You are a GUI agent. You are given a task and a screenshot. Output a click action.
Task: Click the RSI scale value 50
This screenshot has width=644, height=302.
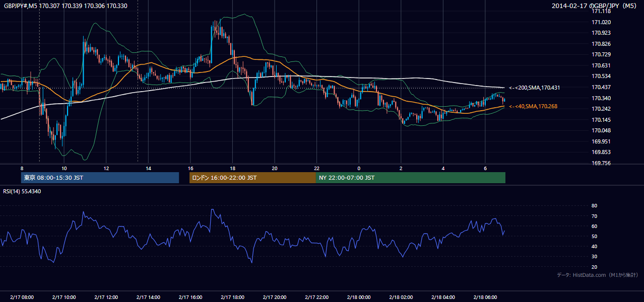click(x=595, y=236)
